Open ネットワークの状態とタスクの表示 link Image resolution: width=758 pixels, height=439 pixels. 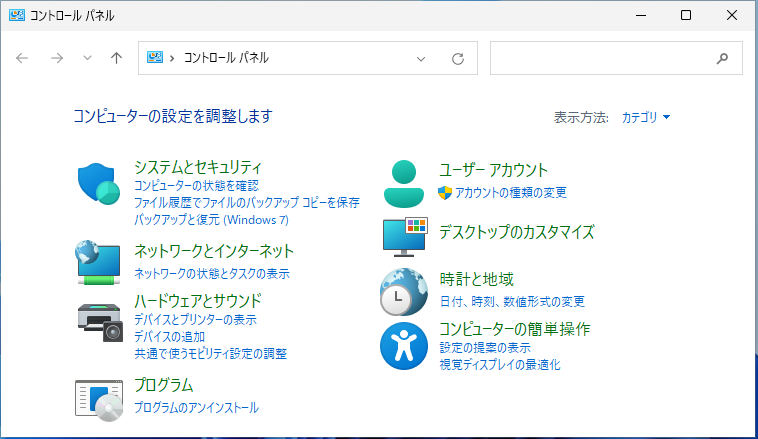coord(212,274)
